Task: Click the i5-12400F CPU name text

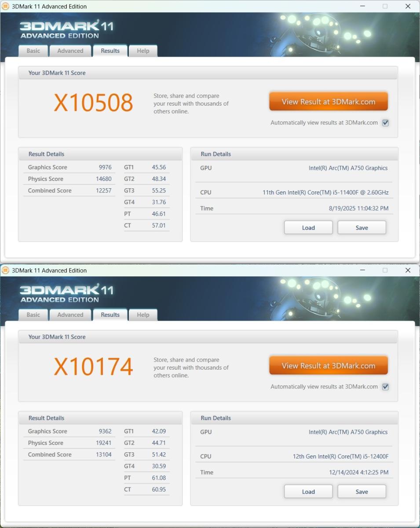Action: click(x=340, y=456)
